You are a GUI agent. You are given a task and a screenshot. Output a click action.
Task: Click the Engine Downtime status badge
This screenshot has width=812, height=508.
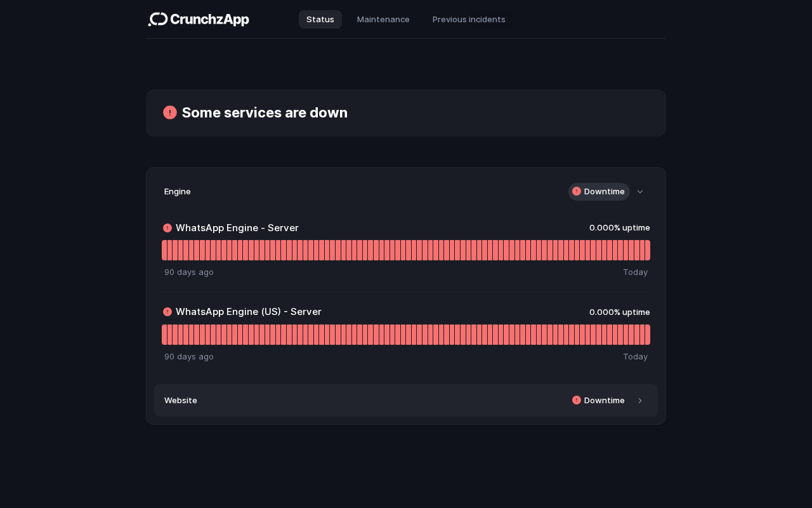point(599,192)
